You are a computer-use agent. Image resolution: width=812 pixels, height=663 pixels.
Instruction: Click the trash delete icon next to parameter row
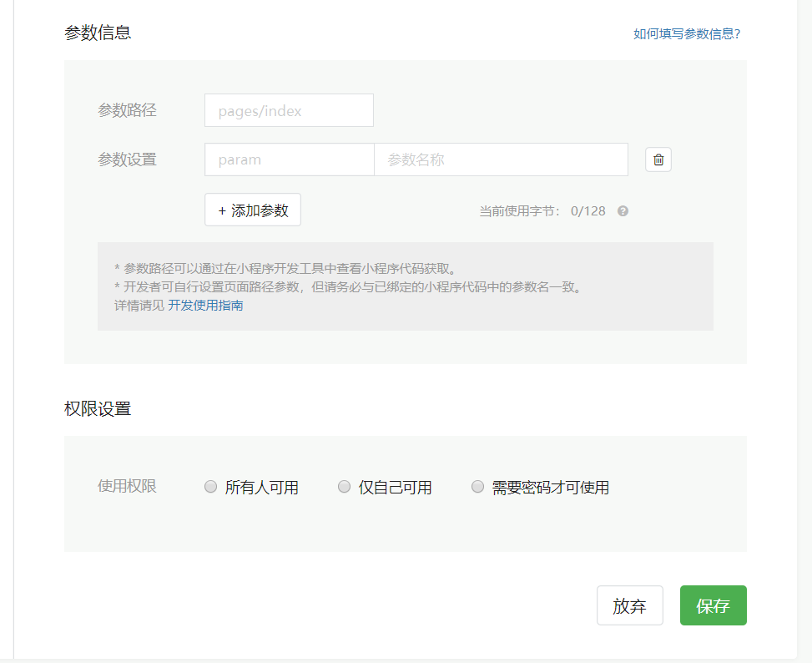tap(658, 159)
